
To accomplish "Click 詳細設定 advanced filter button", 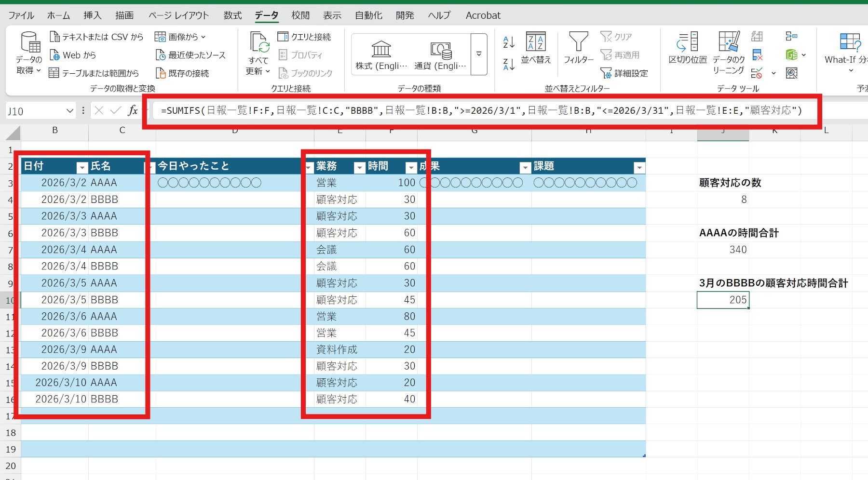I will [x=625, y=73].
